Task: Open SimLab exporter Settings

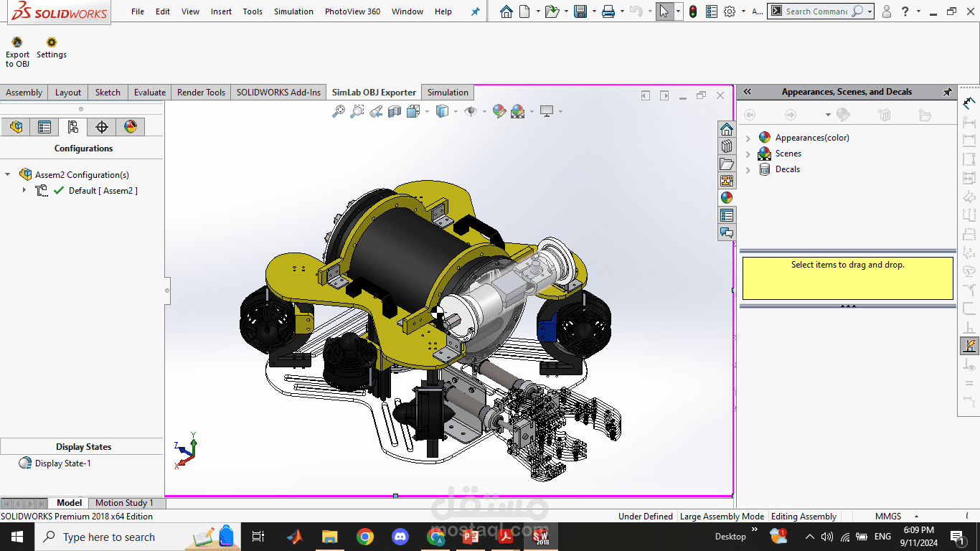Action: pyautogui.click(x=51, y=43)
